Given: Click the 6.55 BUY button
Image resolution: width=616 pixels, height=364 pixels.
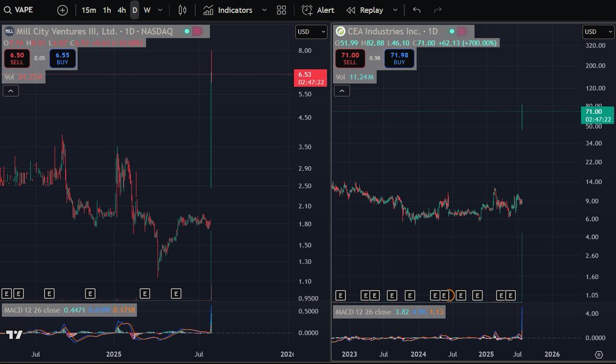Looking at the screenshot, I should tap(63, 57).
